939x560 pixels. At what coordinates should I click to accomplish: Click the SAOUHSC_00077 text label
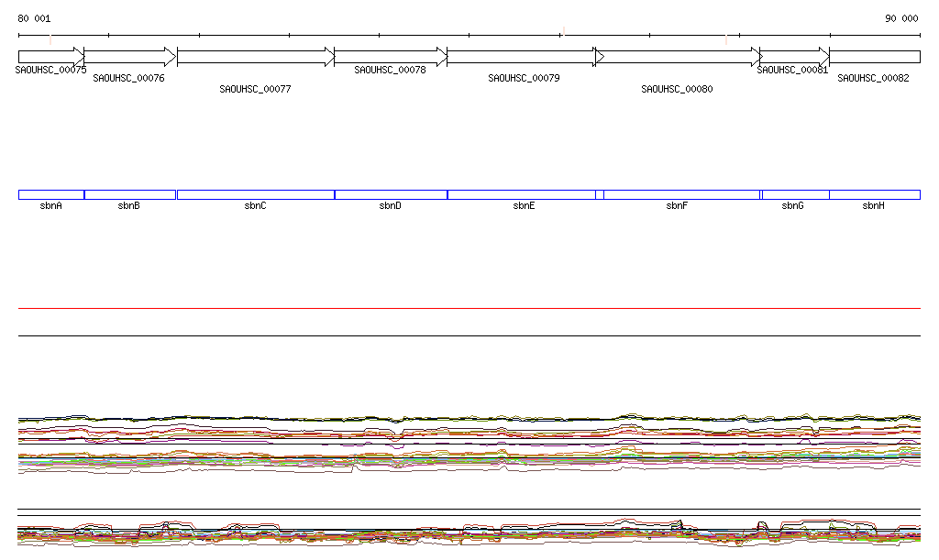255,90
